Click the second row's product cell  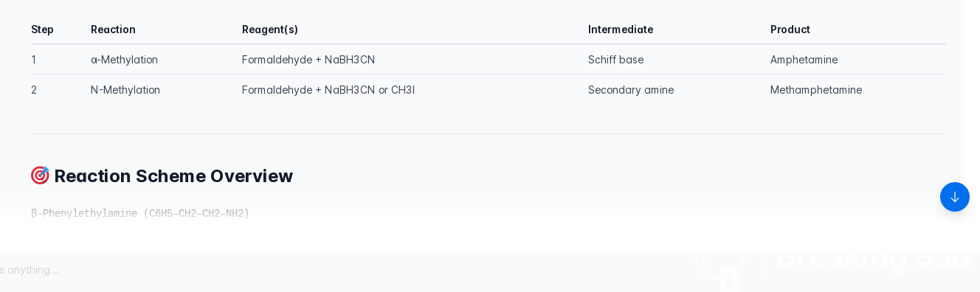[x=816, y=90]
